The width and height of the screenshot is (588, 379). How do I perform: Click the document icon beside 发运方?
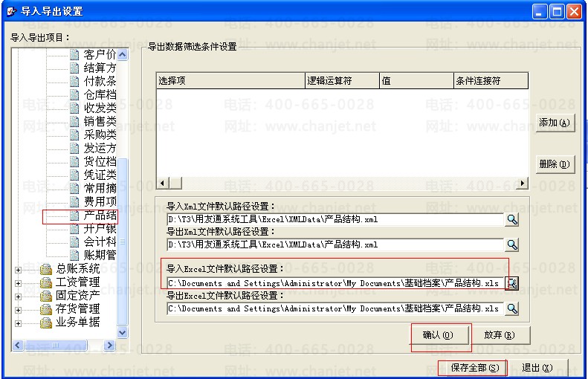(74, 149)
